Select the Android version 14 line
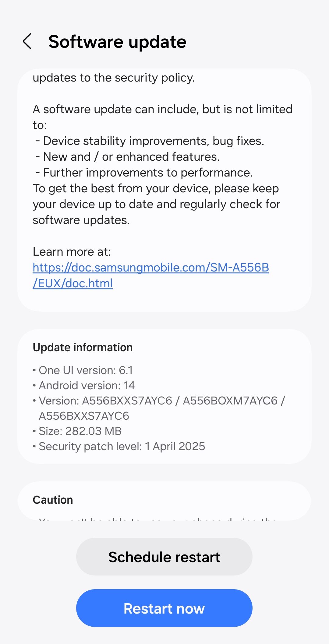329x644 pixels. coord(84,385)
